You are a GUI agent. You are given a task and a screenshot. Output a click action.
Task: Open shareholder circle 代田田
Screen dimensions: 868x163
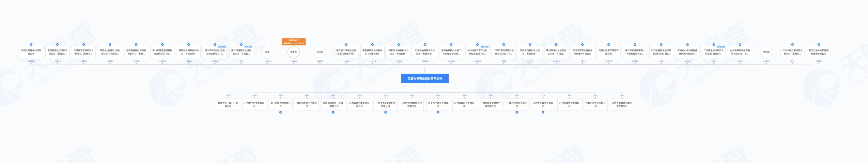click(x=766, y=52)
